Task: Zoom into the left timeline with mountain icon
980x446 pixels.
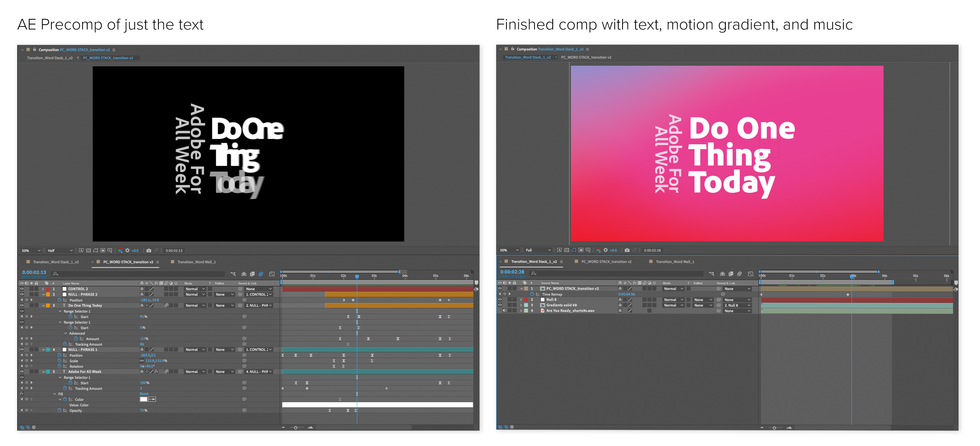Action: (x=310, y=427)
